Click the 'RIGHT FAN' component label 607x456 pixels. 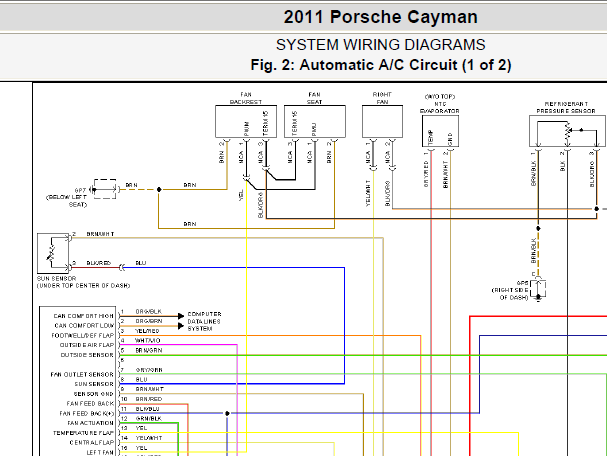pyautogui.click(x=382, y=98)
